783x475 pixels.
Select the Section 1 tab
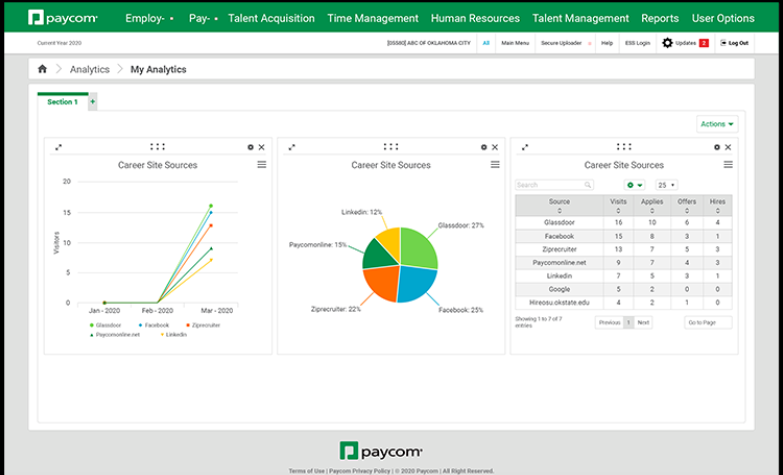(x=62, y=102)
